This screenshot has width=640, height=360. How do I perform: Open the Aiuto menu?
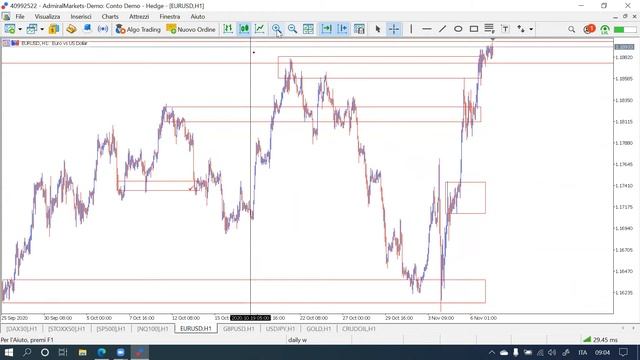tap(198, 17)
